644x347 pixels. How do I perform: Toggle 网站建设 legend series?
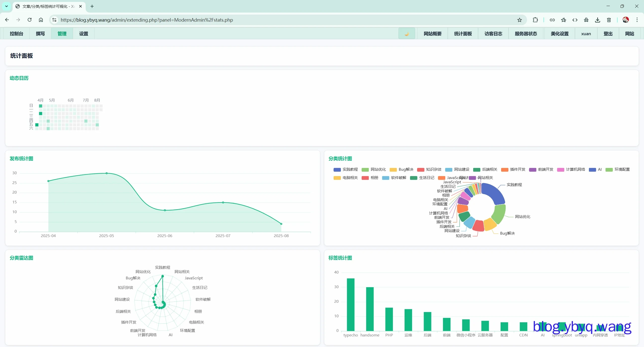[457, 169]
